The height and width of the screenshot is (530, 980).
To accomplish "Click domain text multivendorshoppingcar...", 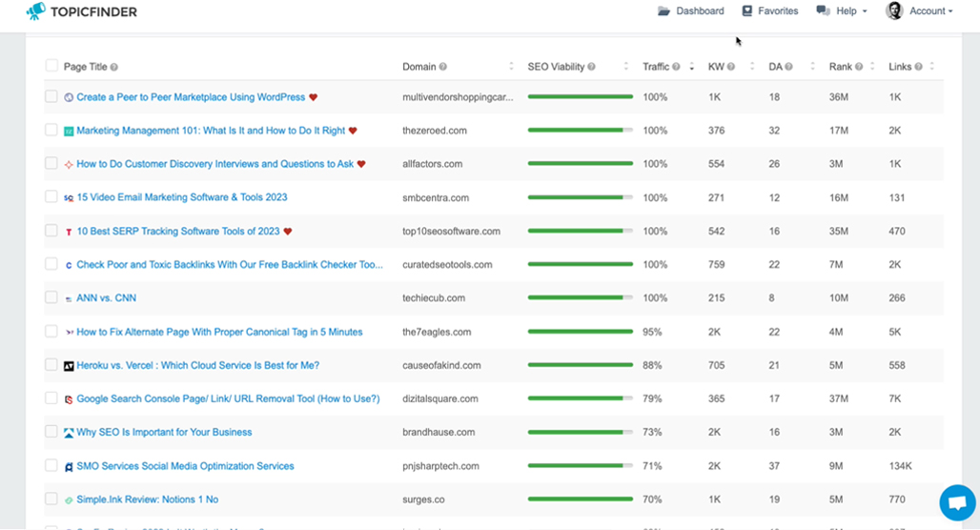I will [458, 97].
